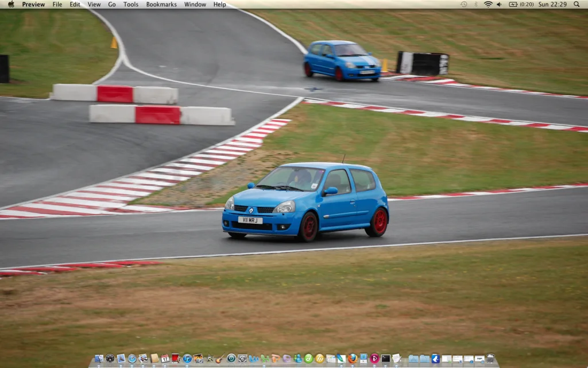Viewport: 588px width, 368px height.
Task: Open Spotlight search magnifier
Action: tap(577, 4)
